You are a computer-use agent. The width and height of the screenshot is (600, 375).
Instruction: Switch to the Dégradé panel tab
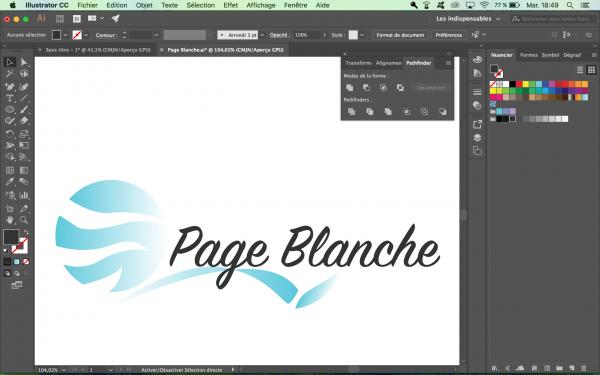coord(572,55)
